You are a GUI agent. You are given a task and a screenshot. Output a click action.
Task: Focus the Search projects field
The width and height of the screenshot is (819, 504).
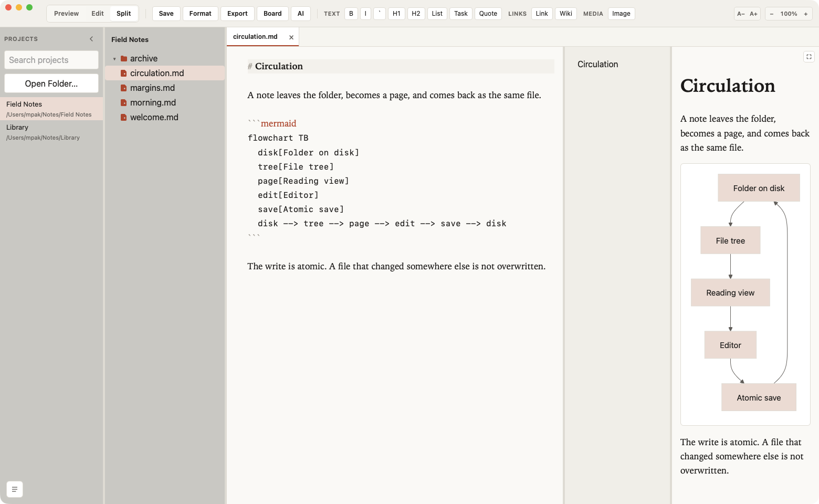[51, 60]
